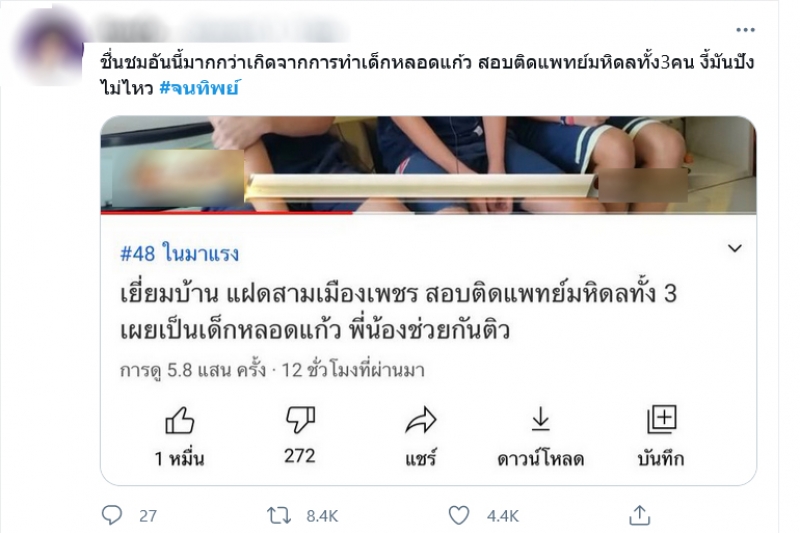Viewport: 800px width, 533px height.
Task: Click the 8.4K retweet count
Action: click(x=322, y=516)
